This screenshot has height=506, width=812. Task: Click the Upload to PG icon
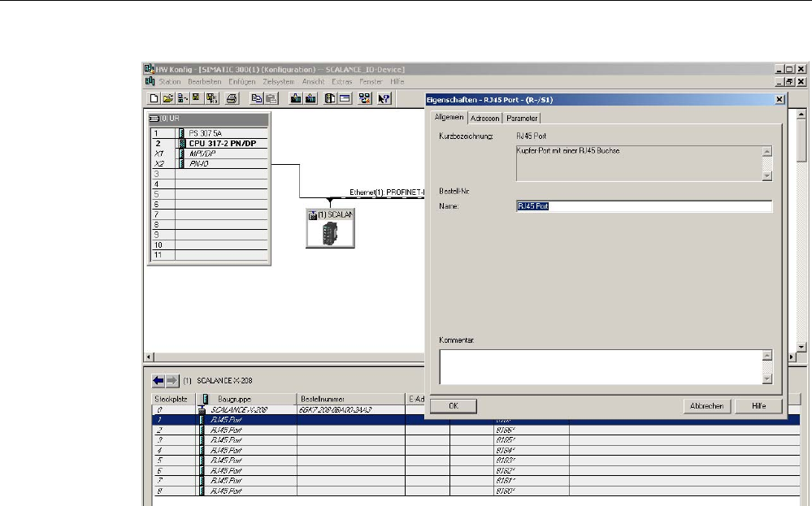310,98
